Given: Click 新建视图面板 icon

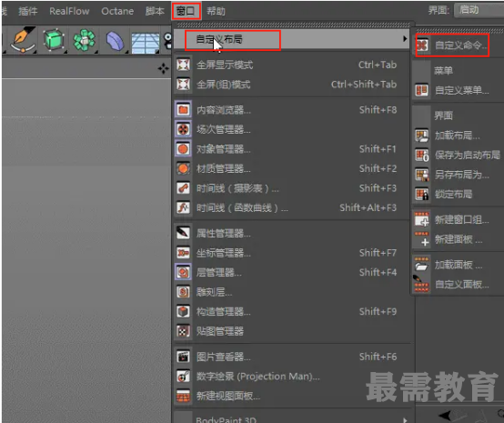Looking at the screenshot, I should 183,396.
